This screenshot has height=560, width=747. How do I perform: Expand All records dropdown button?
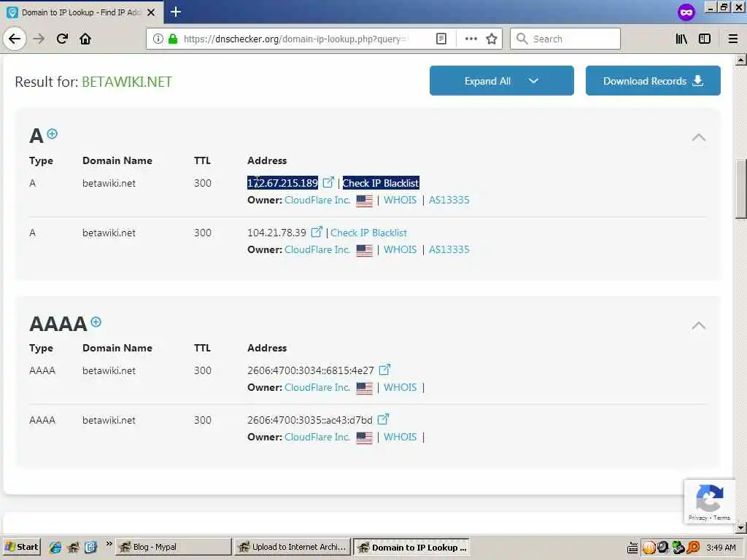click(x=502, y=81)
